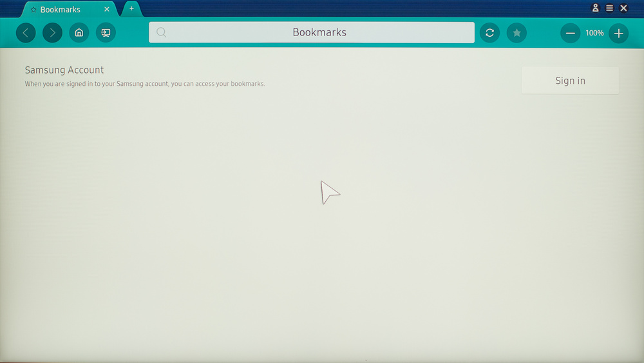Click the 100% zoom level indicator
644x363 pixels.
594,33
